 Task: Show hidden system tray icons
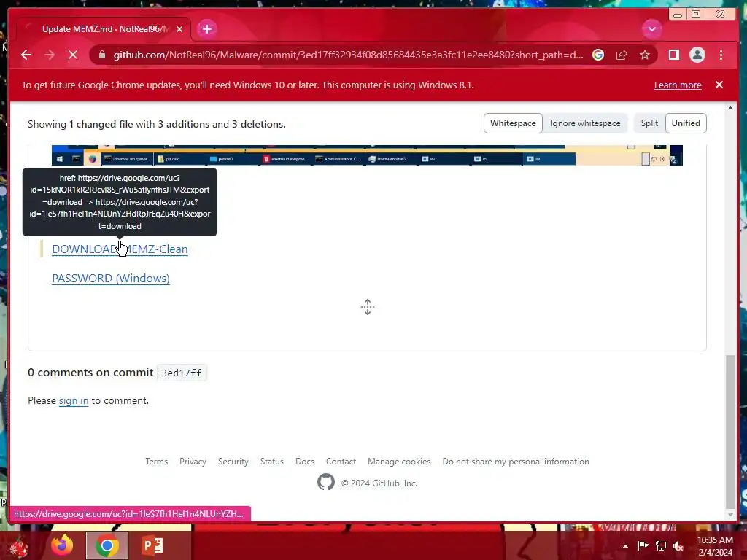625,546
